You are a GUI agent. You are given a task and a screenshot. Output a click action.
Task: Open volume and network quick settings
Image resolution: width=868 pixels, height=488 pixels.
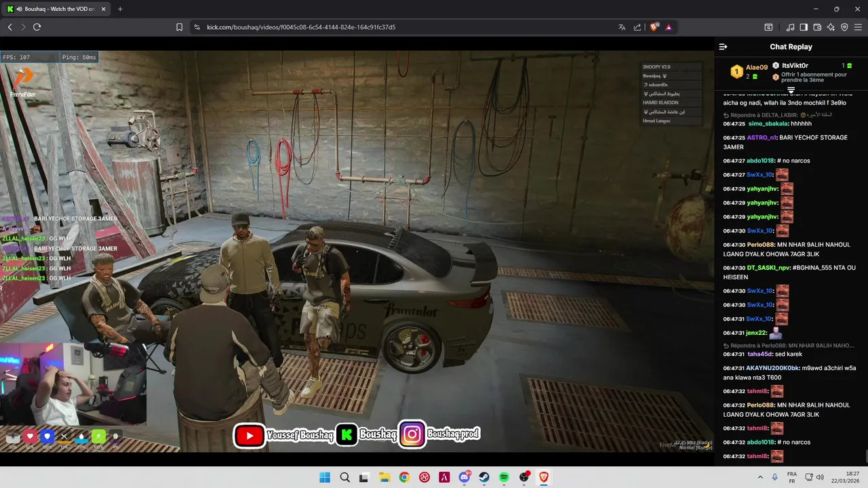(x=814, y=477)
